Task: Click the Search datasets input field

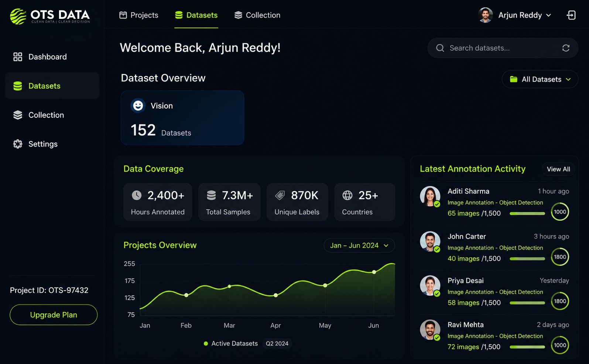Action: click(x=503, y=48)
